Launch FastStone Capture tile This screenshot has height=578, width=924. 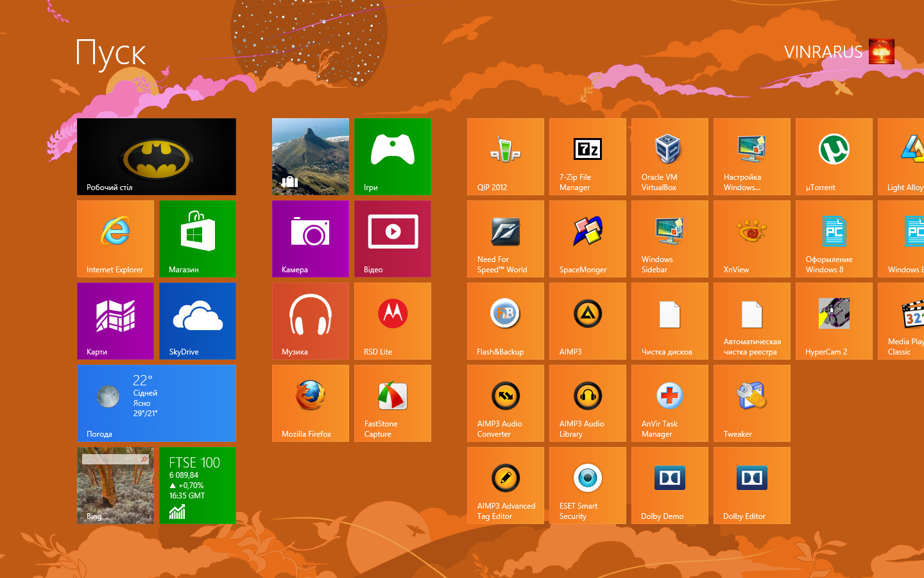[x=393, y=403]
